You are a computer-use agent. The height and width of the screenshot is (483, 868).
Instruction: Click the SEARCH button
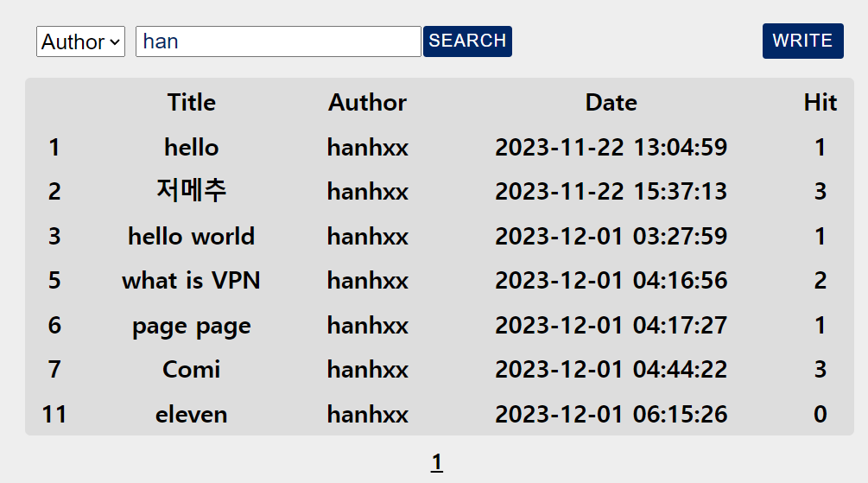coord(468,41)
